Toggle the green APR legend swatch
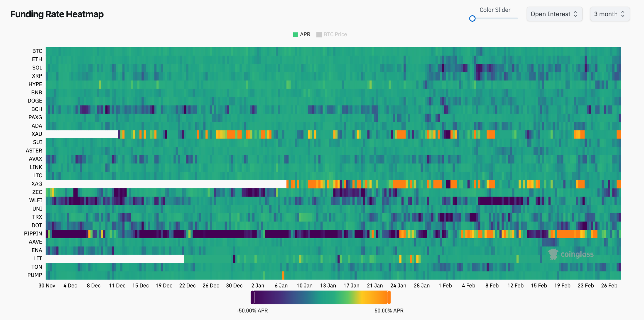 [x=295, y=34]
